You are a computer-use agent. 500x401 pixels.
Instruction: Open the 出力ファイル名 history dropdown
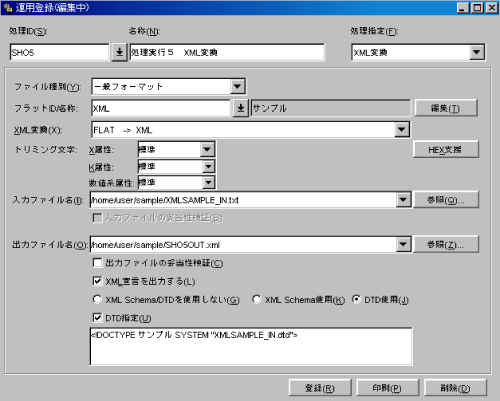403,244
